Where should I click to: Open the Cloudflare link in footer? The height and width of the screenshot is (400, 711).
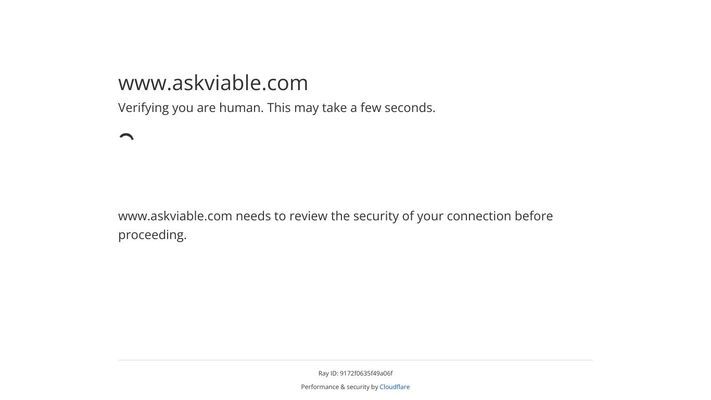point(394,387)
